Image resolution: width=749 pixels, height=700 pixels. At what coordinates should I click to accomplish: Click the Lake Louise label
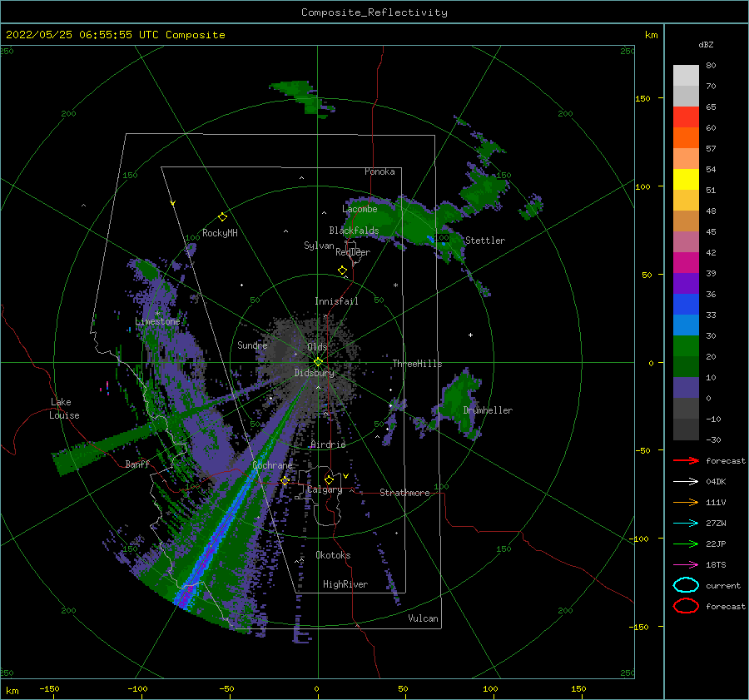click(x=64, y=409)
